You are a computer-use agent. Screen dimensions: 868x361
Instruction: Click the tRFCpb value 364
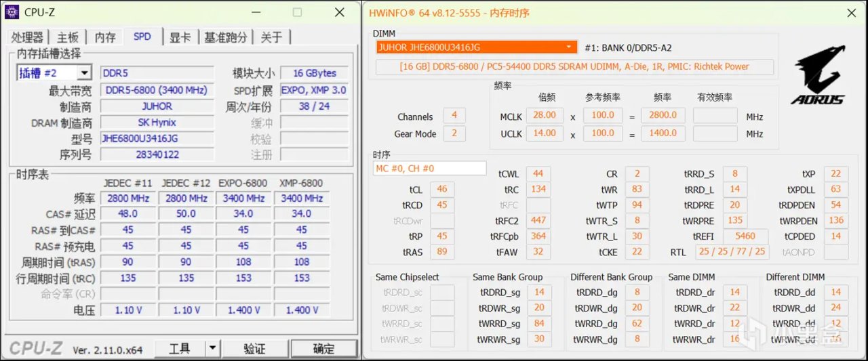coord(538,236)
